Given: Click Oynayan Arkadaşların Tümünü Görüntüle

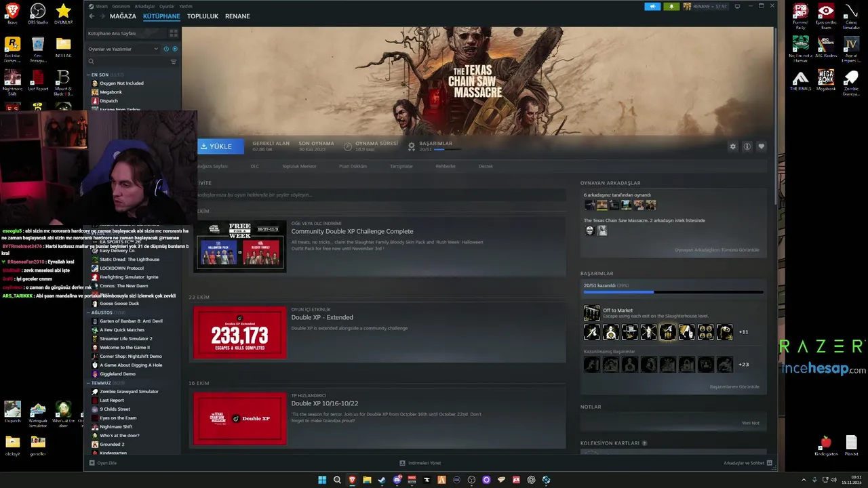Looking at the screenshot, I should tap(717, 250).
